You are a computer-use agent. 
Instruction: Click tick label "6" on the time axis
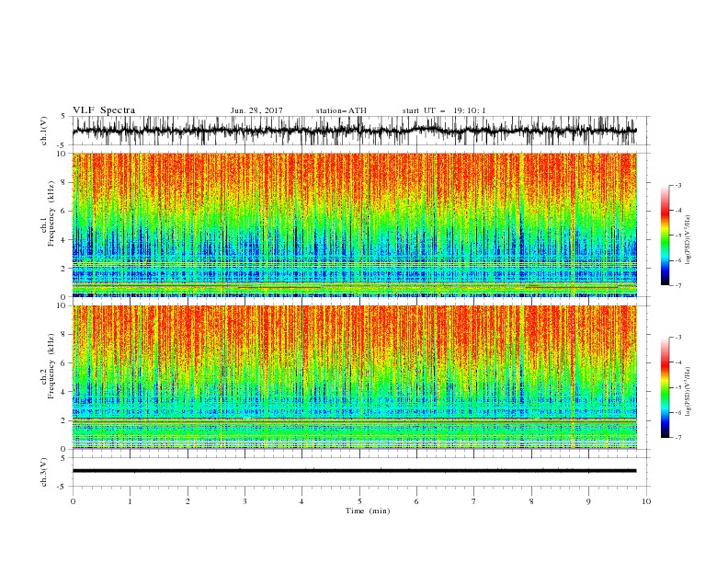[416, 501]
